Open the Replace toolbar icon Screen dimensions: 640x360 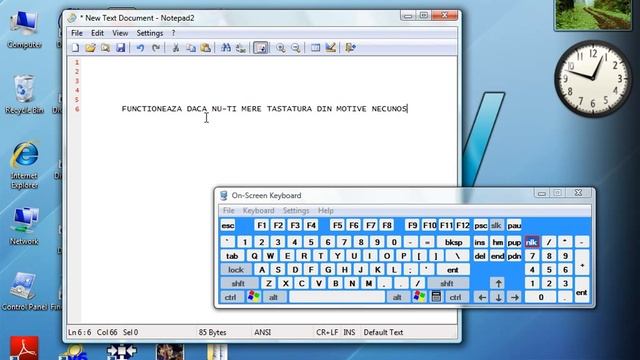pyautogui.click(x=241, y=48)
